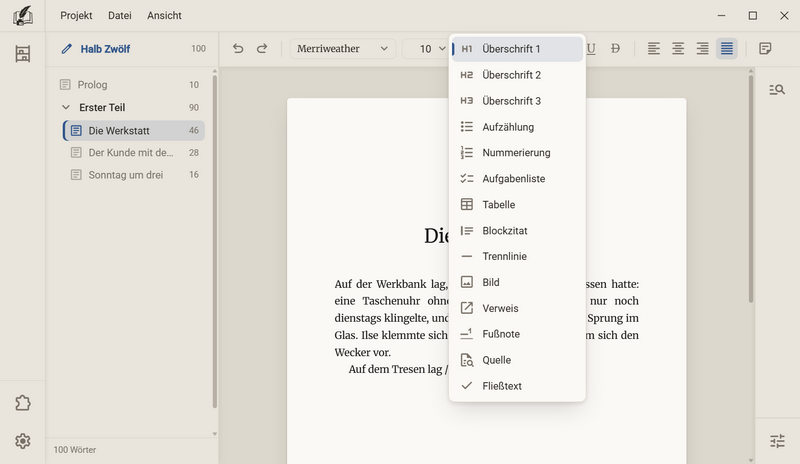Apply Blockzitat format
This screenshot has height=464, width=800.
[517, 231]
